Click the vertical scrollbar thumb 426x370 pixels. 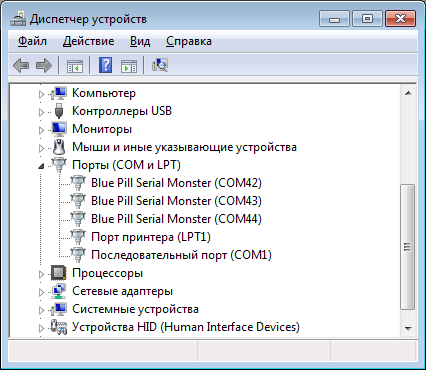click(408, 247)
